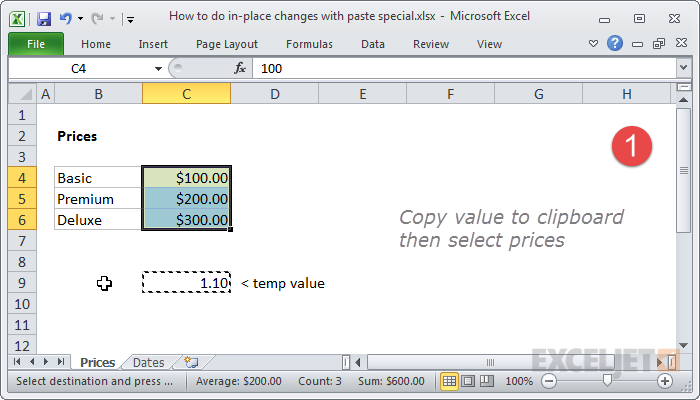700x400 pixels.
Task: Select column H header
Action: click(627, 94)
